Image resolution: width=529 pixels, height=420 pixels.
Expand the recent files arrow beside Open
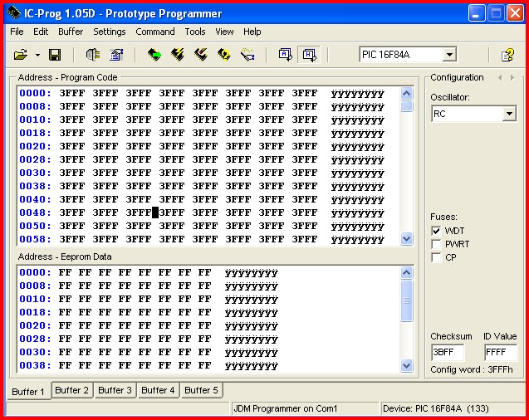pyautogui.click(x=38, y=55)
